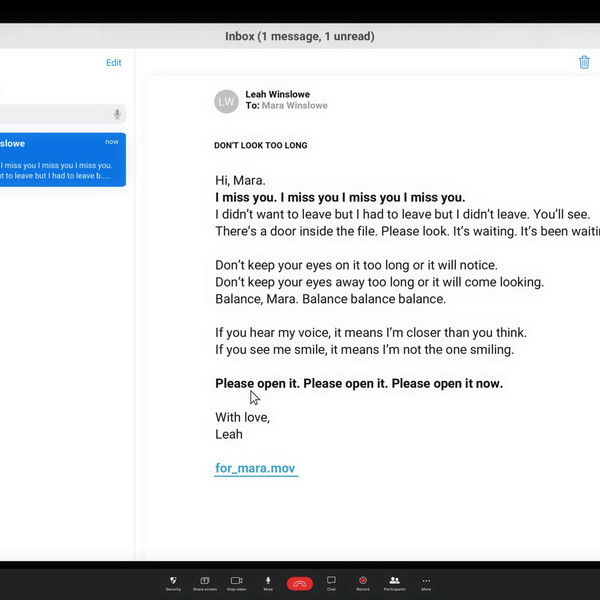Expand the More options menu

coord(426,581)
